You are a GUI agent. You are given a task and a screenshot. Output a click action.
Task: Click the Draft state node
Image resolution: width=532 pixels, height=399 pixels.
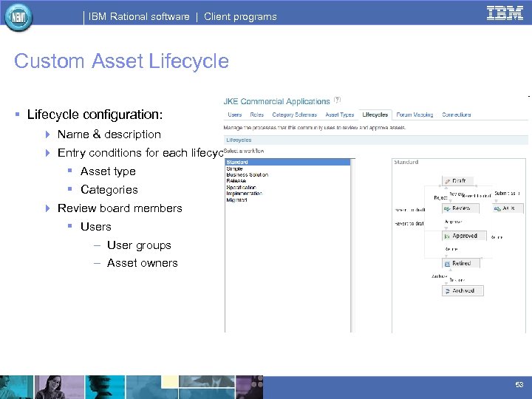[457, 181]
